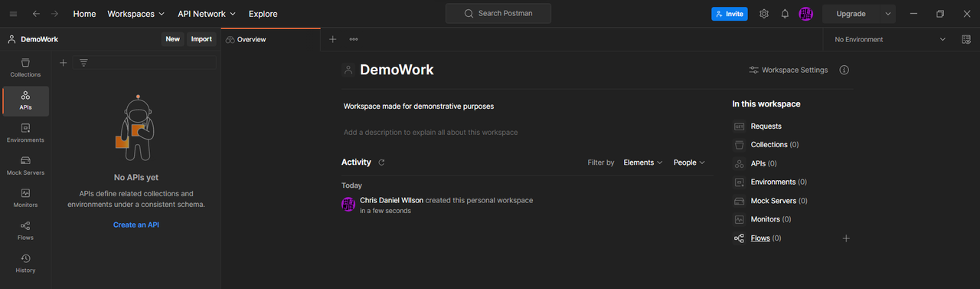Click the Create an API link
The width and height of the screenshot is (980, 289).
click(x=136, y=225)
